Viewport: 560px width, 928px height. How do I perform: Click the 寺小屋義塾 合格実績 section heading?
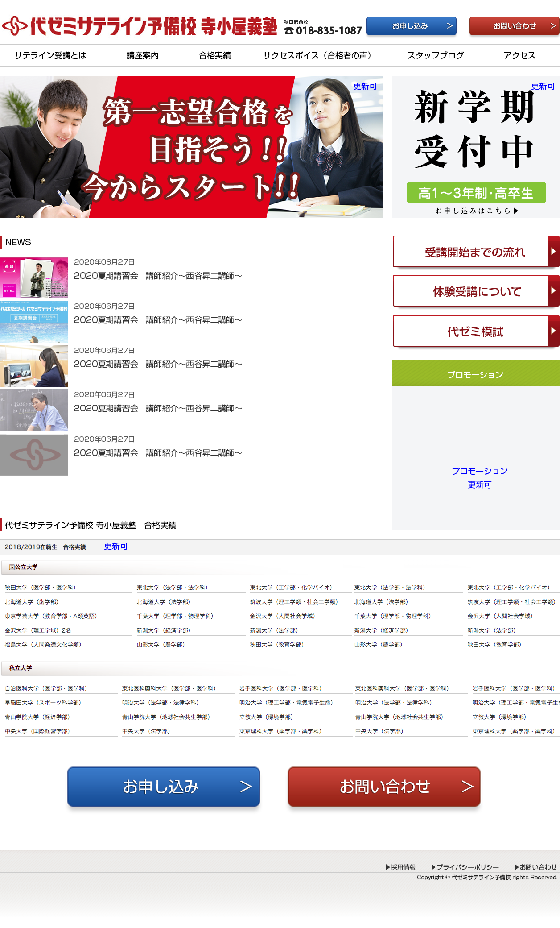coord(91,525)
